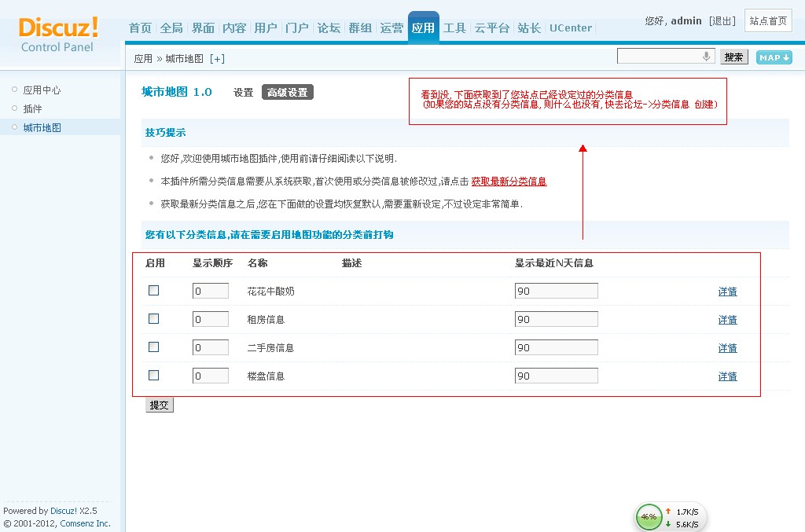Click the 退出 logout link
This screenshot has height=532, width=805.
pos(722,21)
